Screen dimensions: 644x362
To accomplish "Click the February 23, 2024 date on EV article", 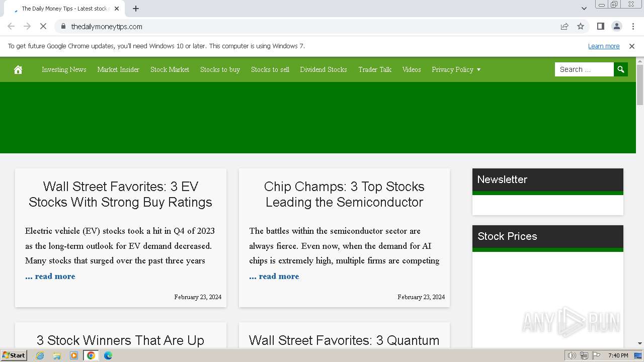I will click(x=198, y=297).
